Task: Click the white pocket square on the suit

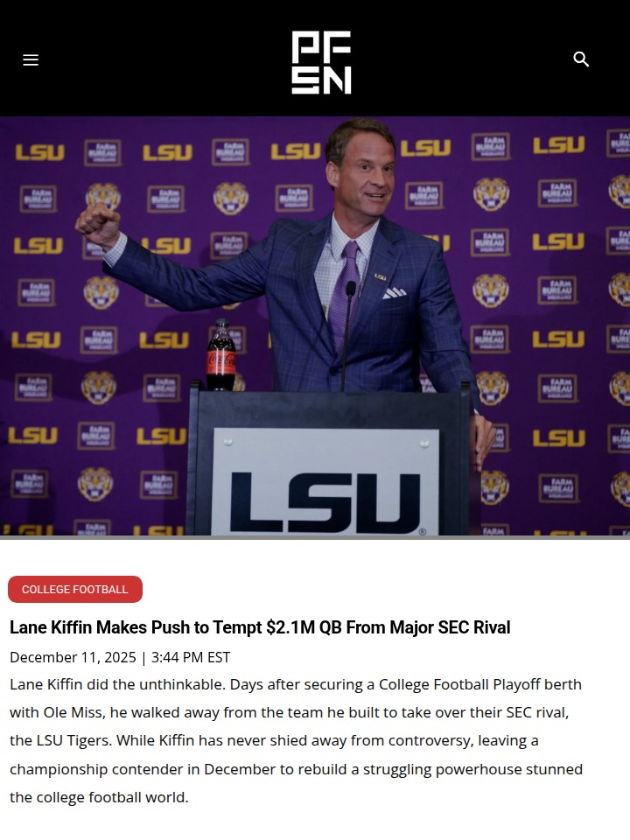Action: click(395, 292)
